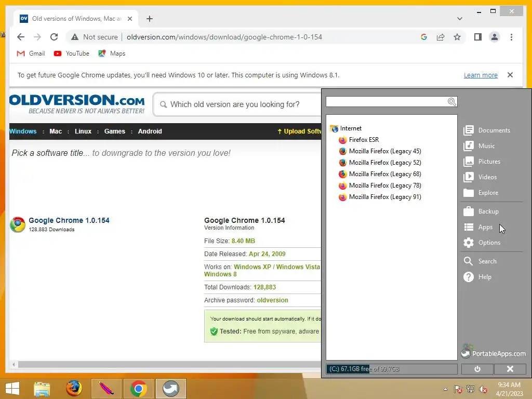Open Documents in the PortableApps menu
This screenshot has height=399, width=532.
point(487,130)
